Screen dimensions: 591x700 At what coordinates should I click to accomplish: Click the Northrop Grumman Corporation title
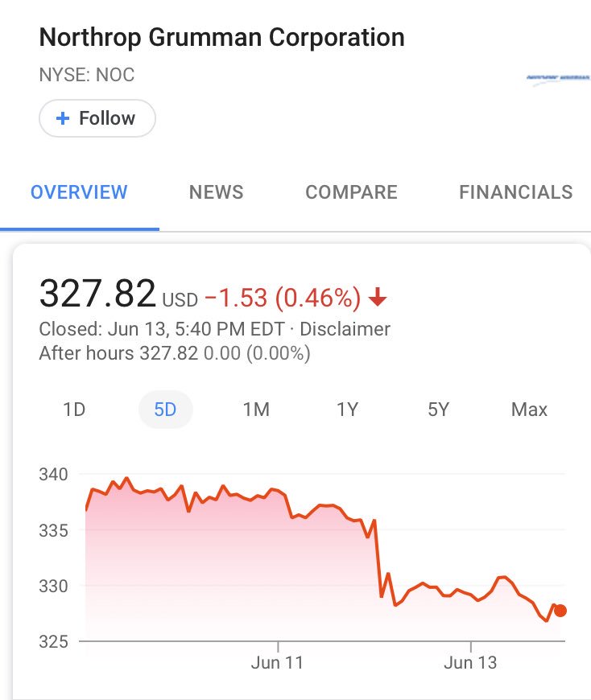(x=222, y=37)
